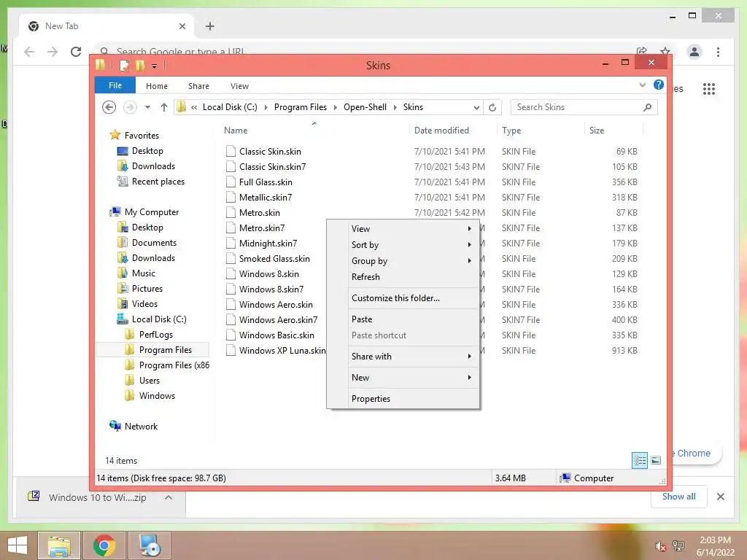Click Program Files in the address path
The height and width of the screenshot is (560, 747).
[x=300, y=107]
